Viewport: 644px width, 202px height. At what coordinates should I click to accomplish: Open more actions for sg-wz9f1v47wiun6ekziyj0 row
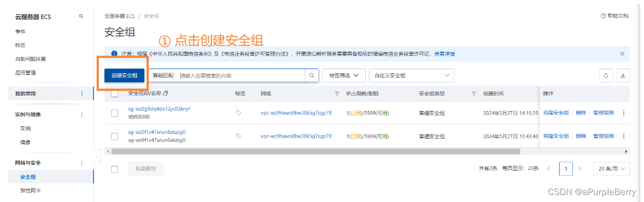623,136
